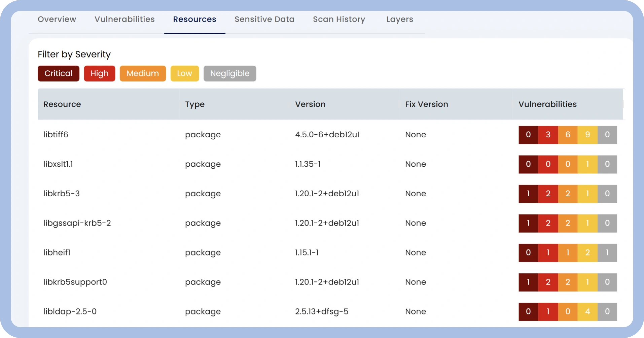The image size is (644, 338).
Task: Toggle the Negligible severity filter
Action: 230,73
